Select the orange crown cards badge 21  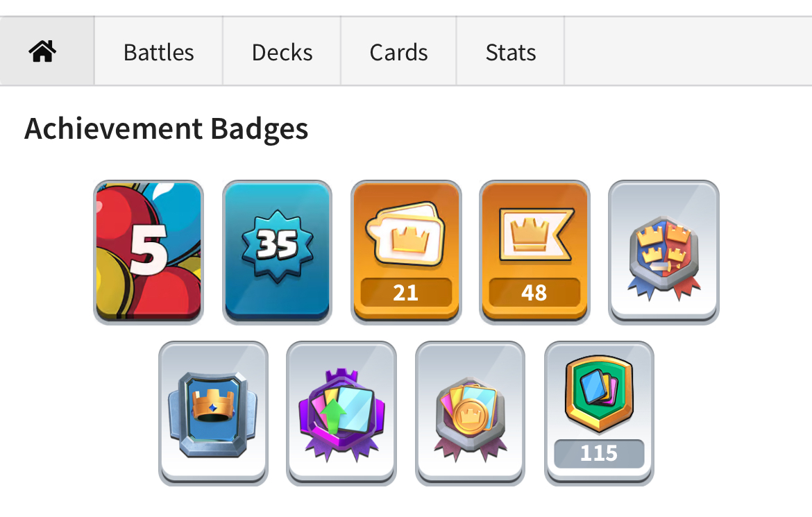[x=406, y=253]
